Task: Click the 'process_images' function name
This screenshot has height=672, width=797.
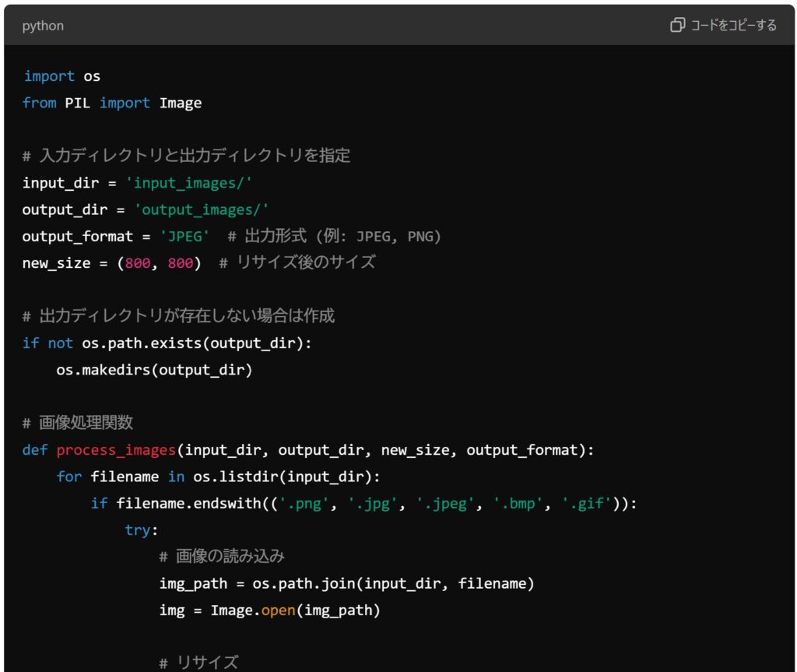Action: click(x=116, y=450)
